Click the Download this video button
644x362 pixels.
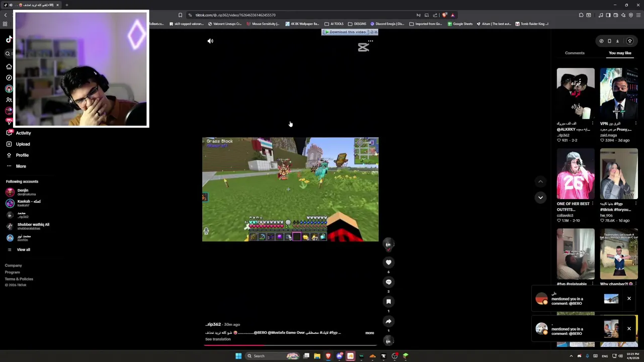tap(347, 32)
